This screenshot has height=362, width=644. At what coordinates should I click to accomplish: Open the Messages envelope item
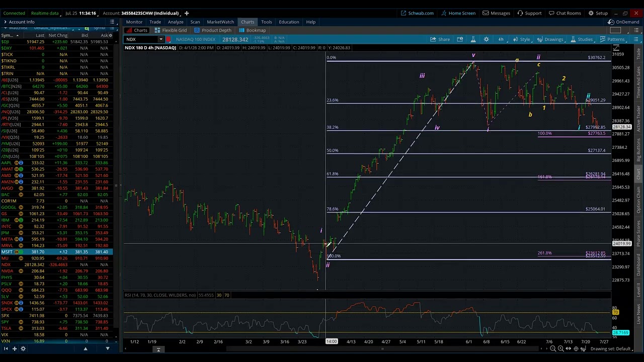(497, 13)
